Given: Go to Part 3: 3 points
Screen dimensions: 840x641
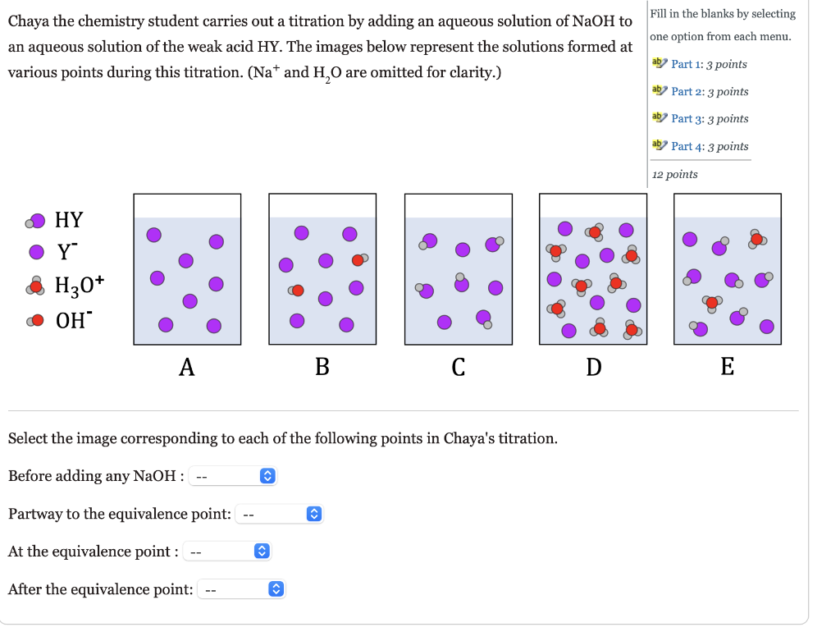Looking at the screenshot, I should (710, 119).
